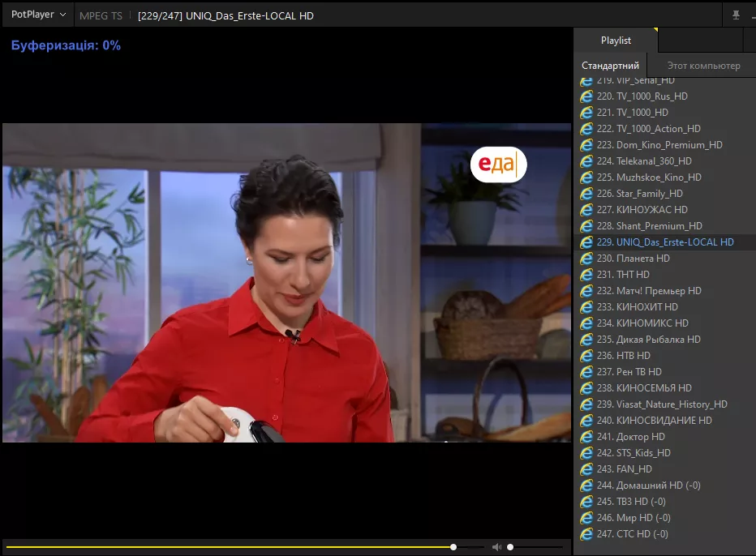This screenshot has height=556, width=756.
Task: Click the icon beside 223. Dom_Kino_Premium_HD
Action: pyautogui.click(x=586, y=145)
